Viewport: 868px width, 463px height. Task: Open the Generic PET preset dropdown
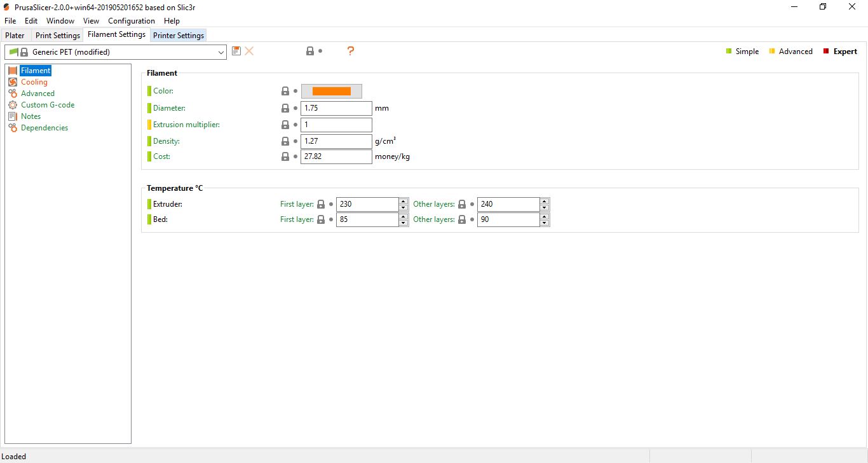(x=116, y=52)
